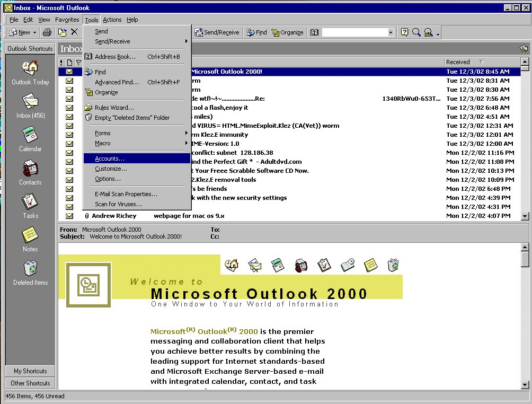Choose Customize... from the Tools menu
The image size is (532, 404).
pos(137,169)
